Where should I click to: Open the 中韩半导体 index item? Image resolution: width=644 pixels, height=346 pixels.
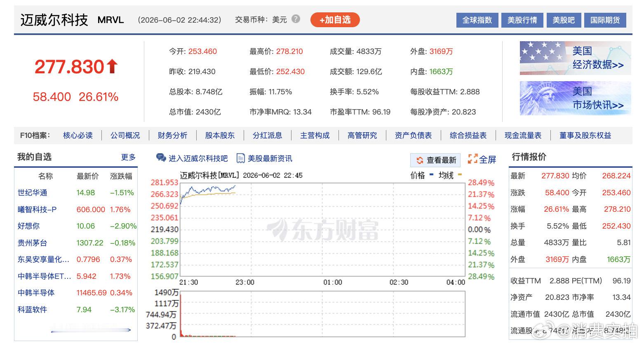(x=36, y=293)
